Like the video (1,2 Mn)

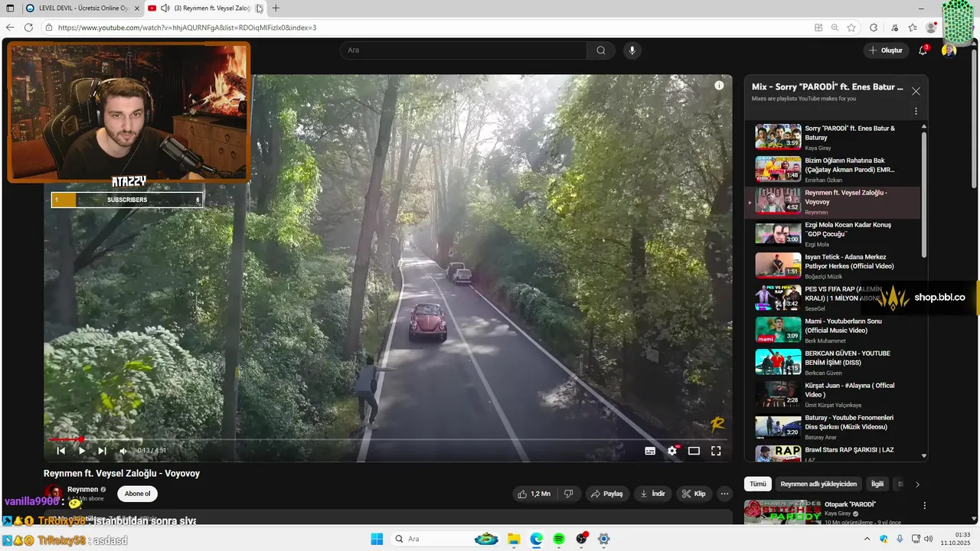534,494
